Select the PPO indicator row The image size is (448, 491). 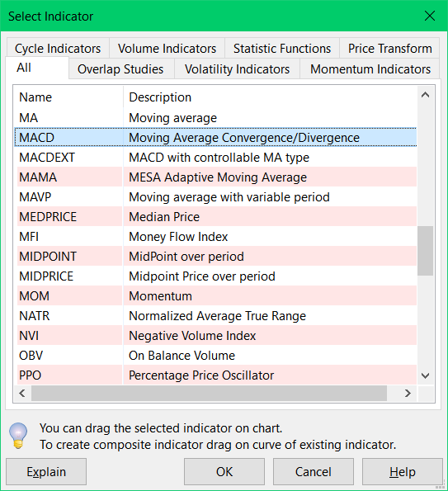pyautogui.click(x=215, y=375)
